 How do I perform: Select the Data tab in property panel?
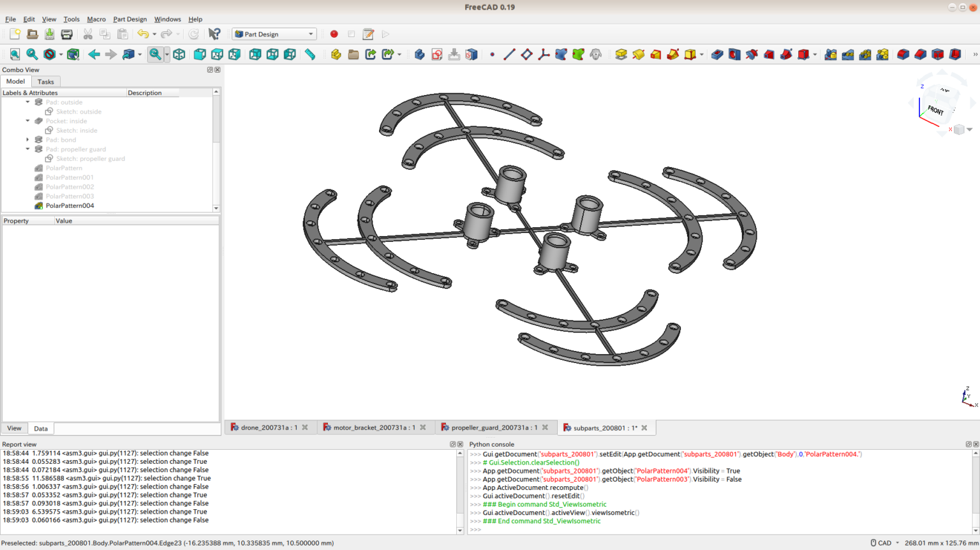pos(41,429)
